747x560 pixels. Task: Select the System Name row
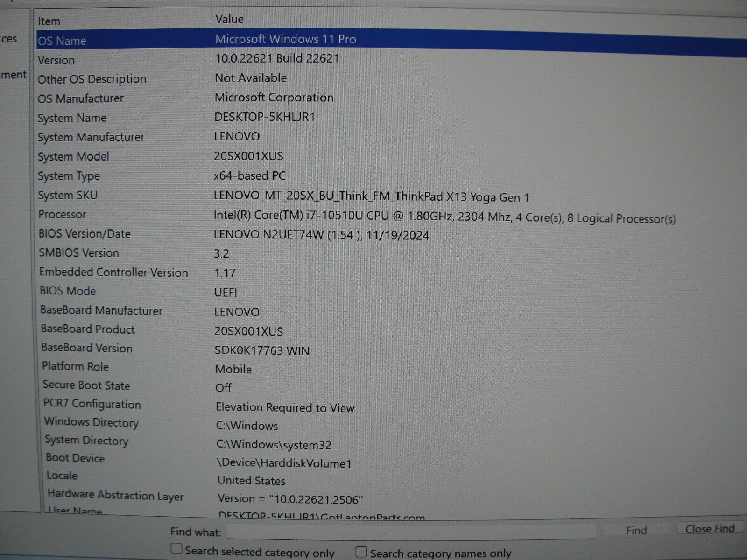72,118
